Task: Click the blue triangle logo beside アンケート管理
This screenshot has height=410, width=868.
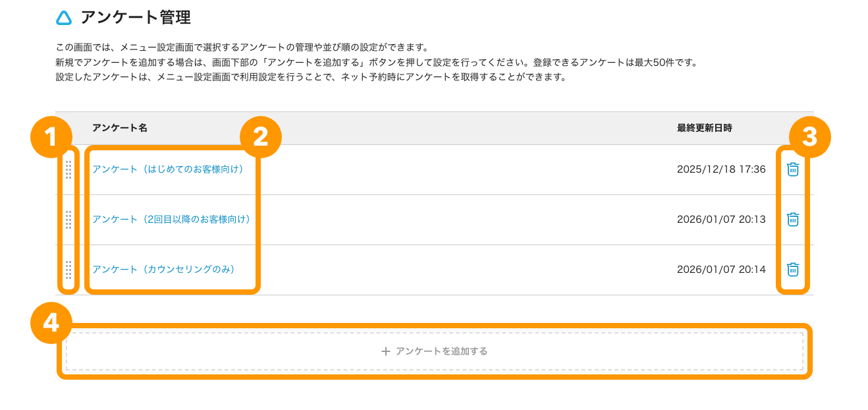Action: [x=64, y=18]
